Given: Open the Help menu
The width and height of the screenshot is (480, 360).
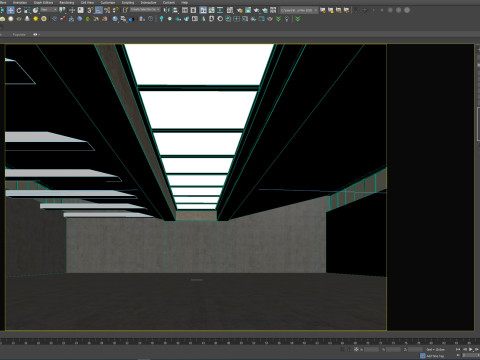Looking at the screenshot, I should 184,3.
